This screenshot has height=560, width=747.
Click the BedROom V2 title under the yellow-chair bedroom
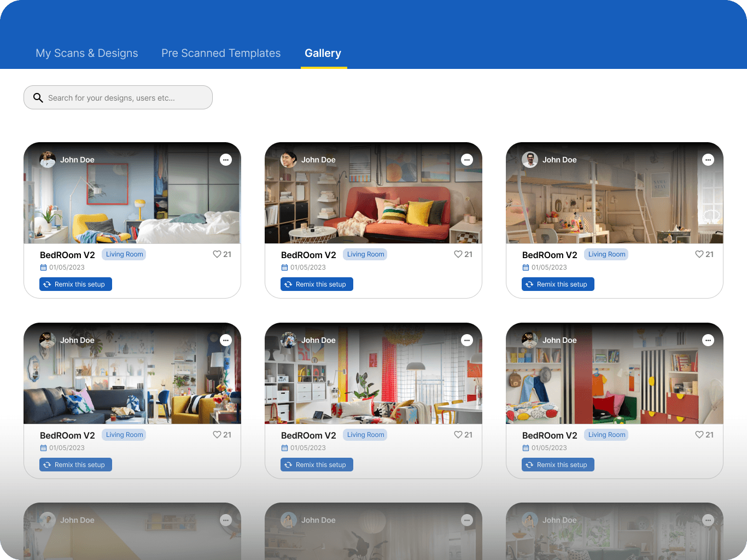[x=67, y=255]
